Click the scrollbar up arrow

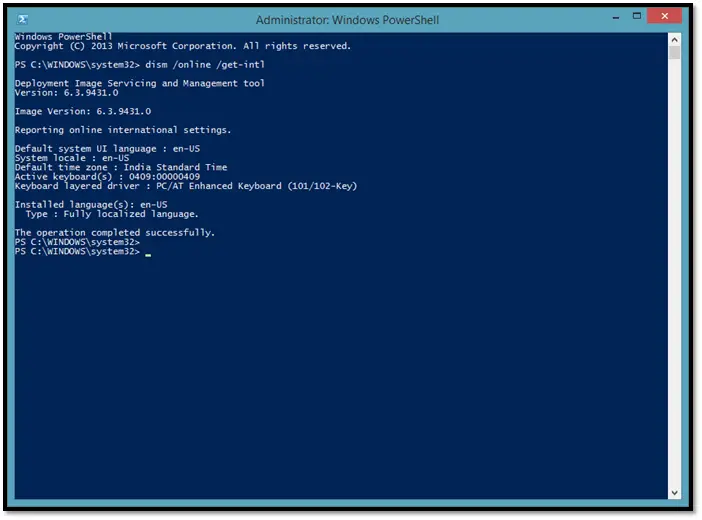pyautogui.click(x=674, y=39)
